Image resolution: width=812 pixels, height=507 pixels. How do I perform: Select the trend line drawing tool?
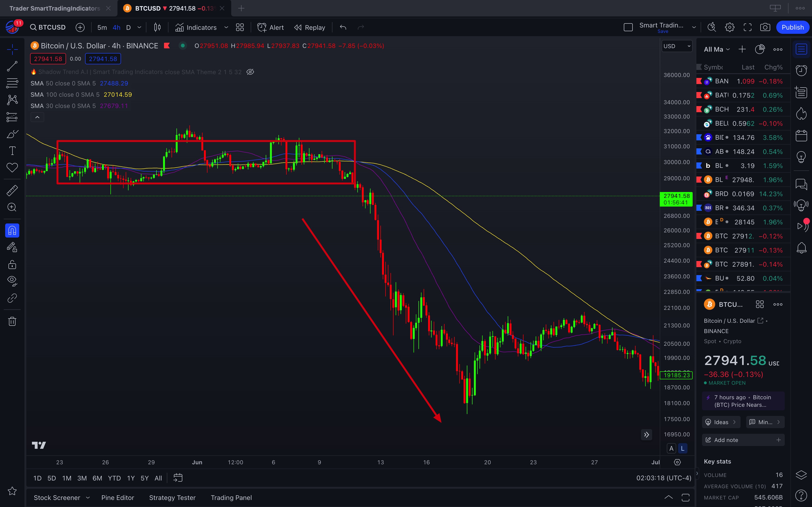pyautogui.click(x=12, y=66)
